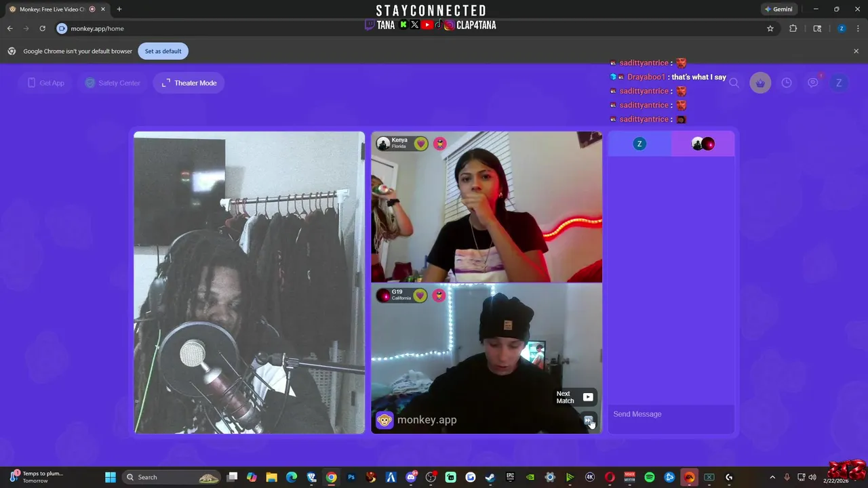Open Photoshop from taskbar
Screen dimensions: 868x488
point(351,477)
